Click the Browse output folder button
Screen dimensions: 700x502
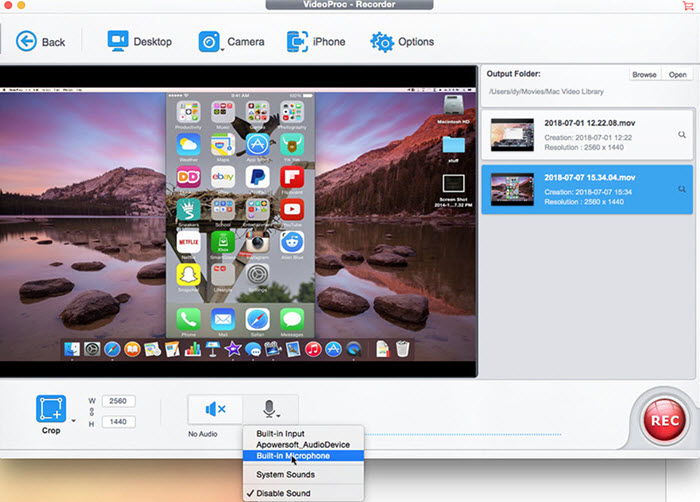pos(644,75)
